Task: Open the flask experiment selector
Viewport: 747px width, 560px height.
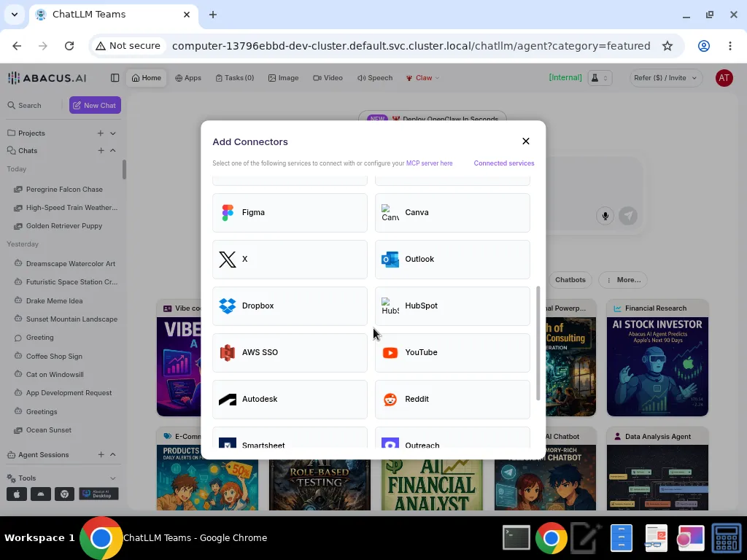Action: 600,77
